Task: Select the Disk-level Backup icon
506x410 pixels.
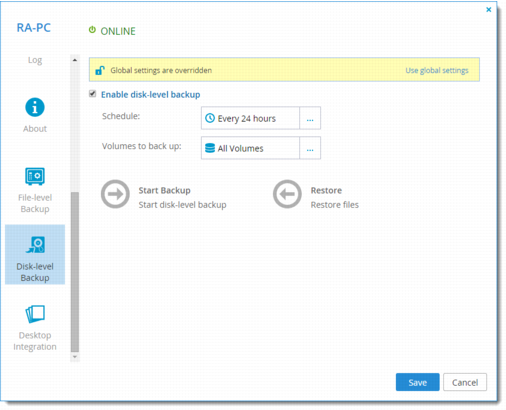Action: 35,245
